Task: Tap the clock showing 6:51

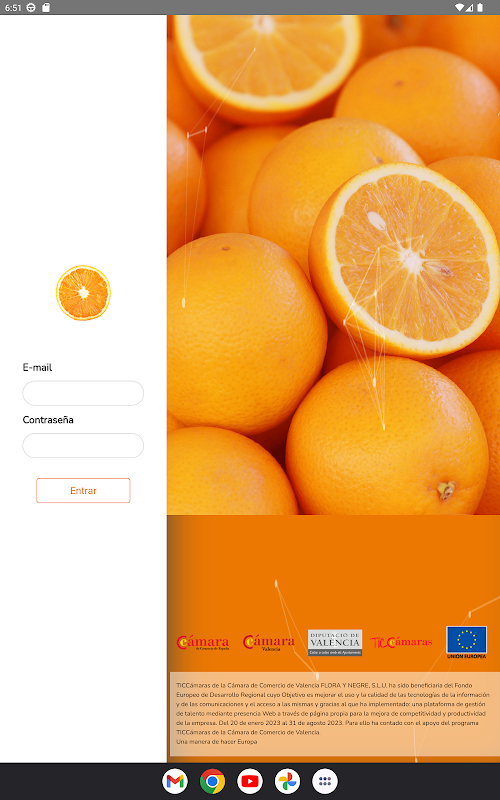Action: (x=13, y=7)
